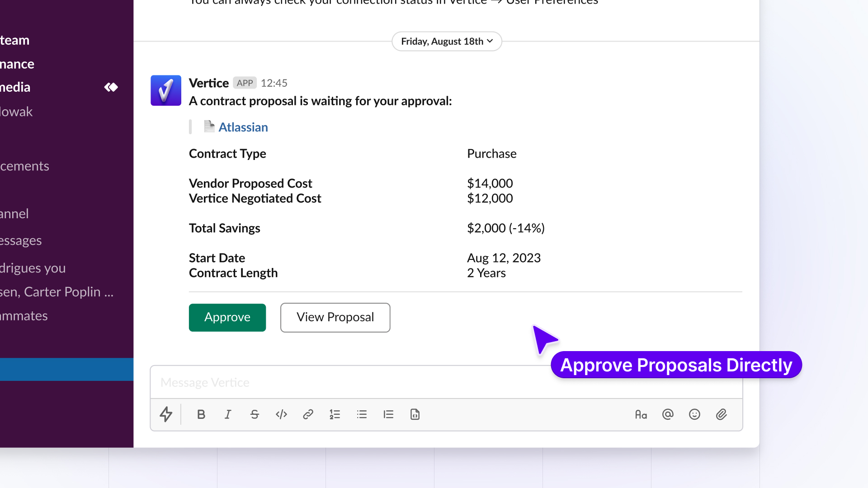Click the Approve button
Viewport: 868px width, 488px height.
point(227,317)
